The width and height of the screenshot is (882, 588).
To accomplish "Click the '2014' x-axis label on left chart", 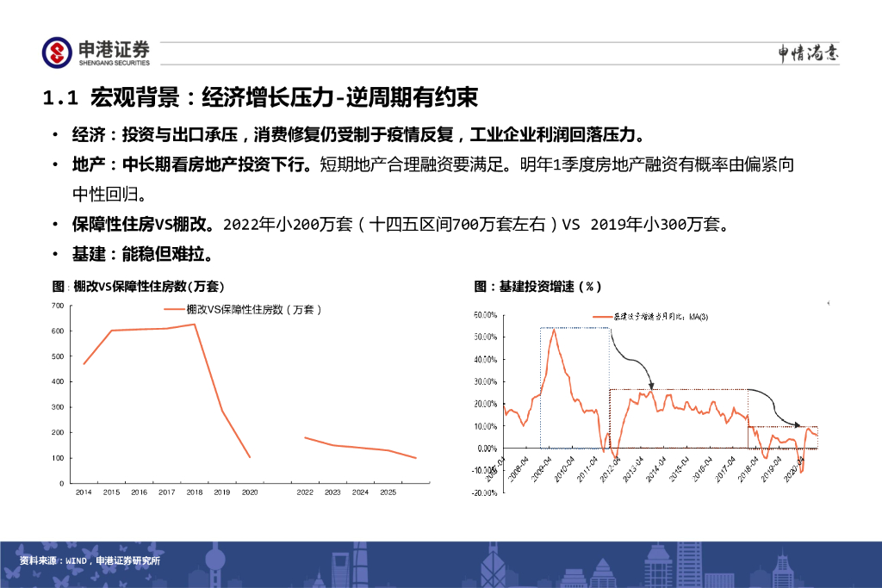I will [x=84, y=492].
